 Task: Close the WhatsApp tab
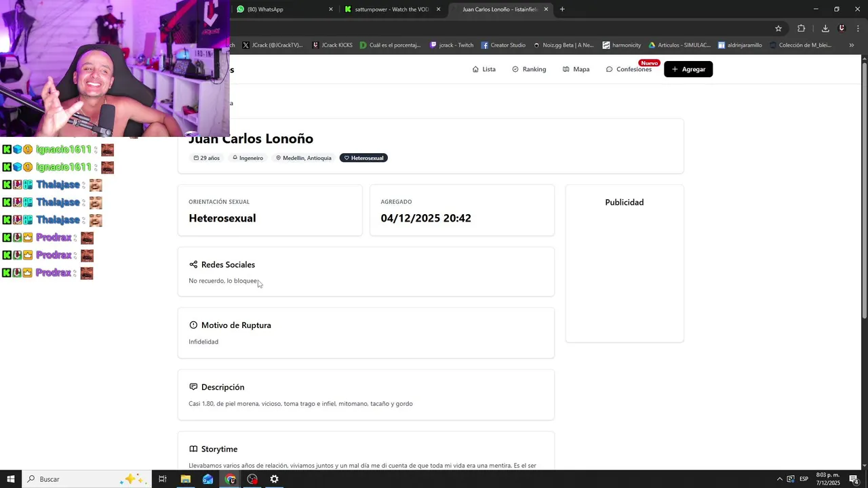pyautogui.click(x=331, y=9)
